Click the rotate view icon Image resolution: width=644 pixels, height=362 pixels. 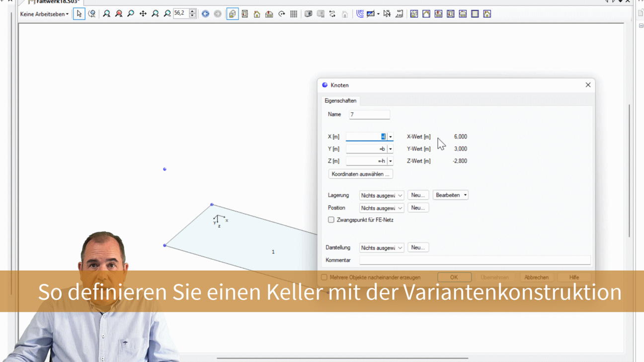(x=281, y=14)
